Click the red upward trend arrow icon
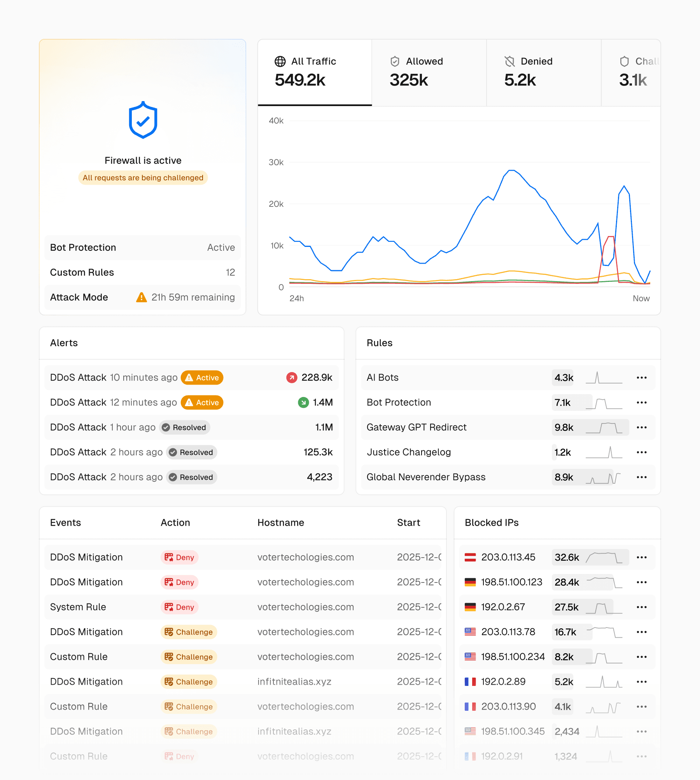700x780 pixels. coord(292,378)
